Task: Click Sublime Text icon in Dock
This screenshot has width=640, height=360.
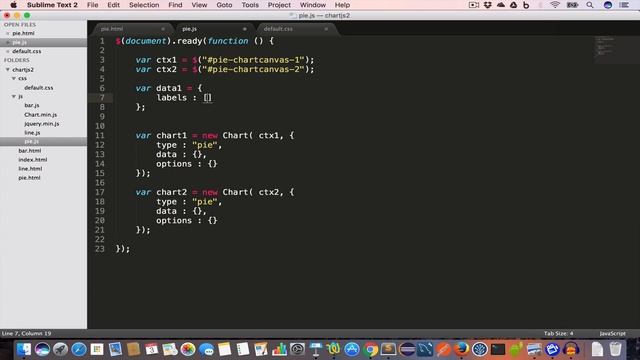Action: coord(388,349)
